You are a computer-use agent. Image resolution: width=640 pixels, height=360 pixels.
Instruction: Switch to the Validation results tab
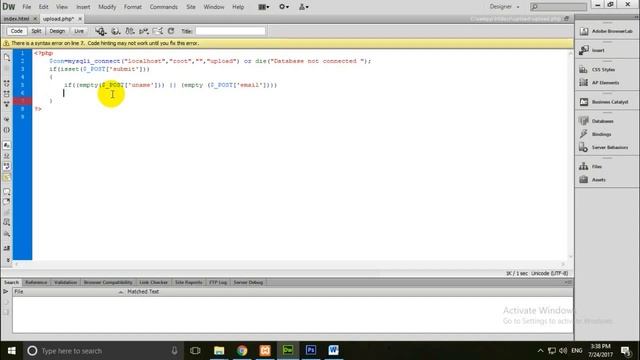coord(65,282)
